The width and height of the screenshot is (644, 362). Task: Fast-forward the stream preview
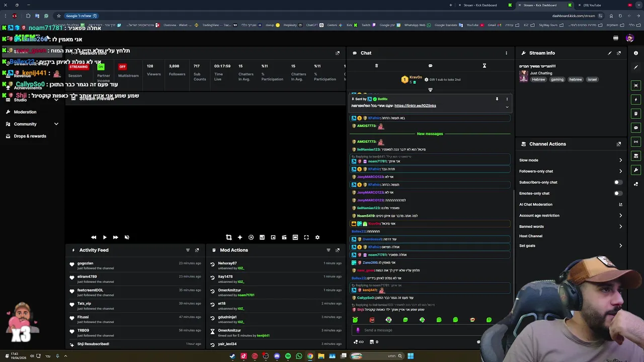[116, 237]
